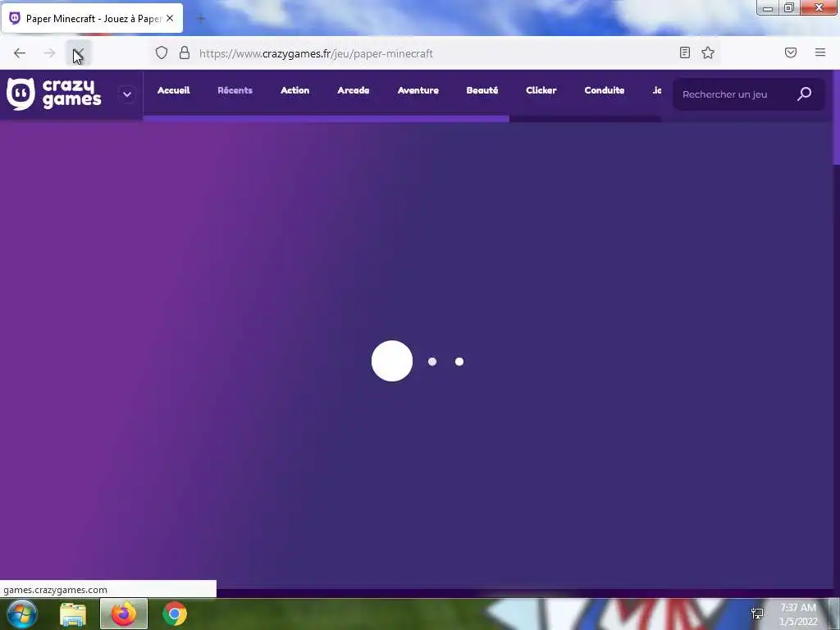Select the Paper Minecraft browser tab
Screen dimensions: 840x630
92,18
